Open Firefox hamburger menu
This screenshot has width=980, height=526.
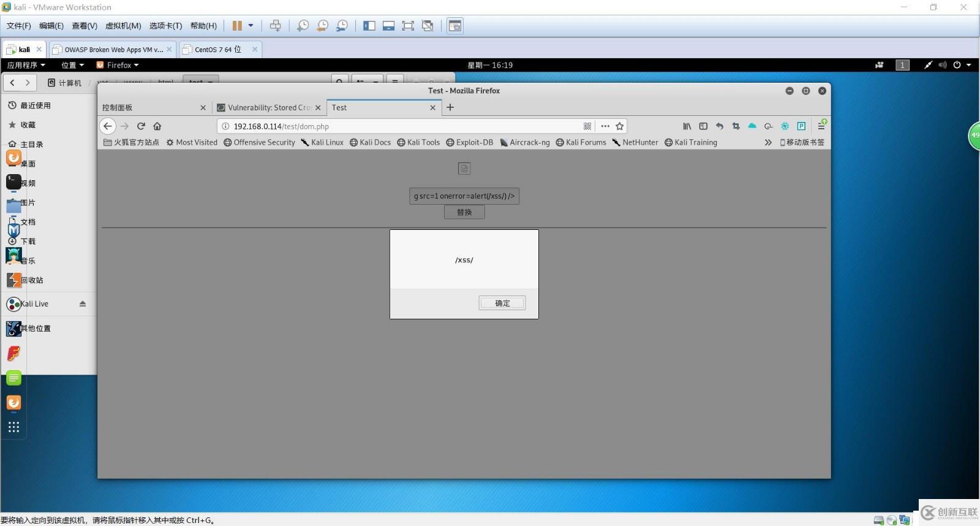821,126
